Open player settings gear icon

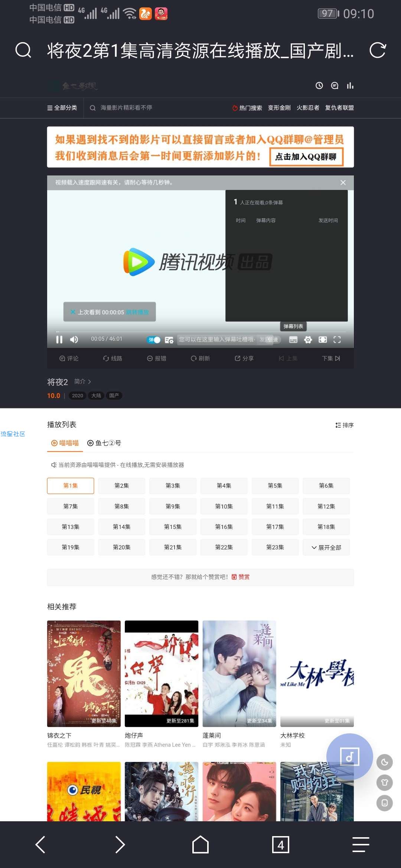pyautogui.click(x=308, y=340)
